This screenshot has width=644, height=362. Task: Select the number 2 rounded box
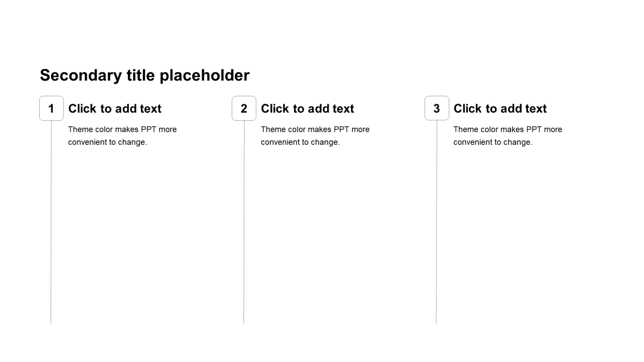[244, 108]
